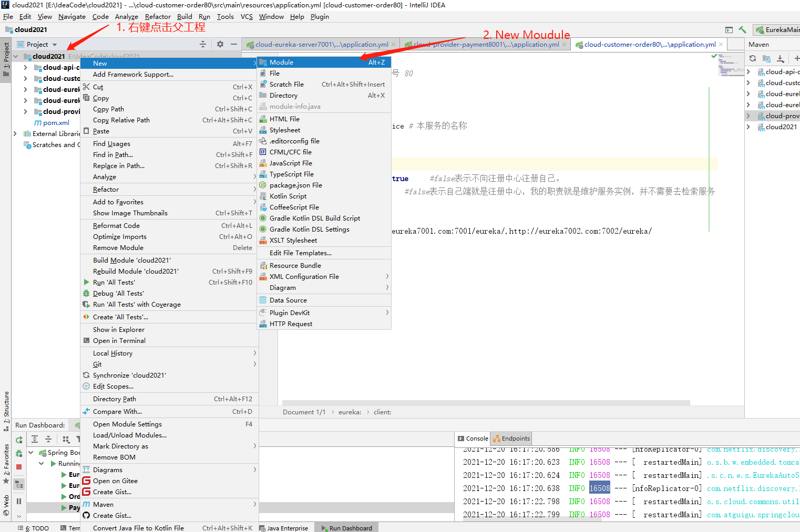Collapse Spring Boot node in Run Dashboard
The image size is (800, 532).
point(31,452)
